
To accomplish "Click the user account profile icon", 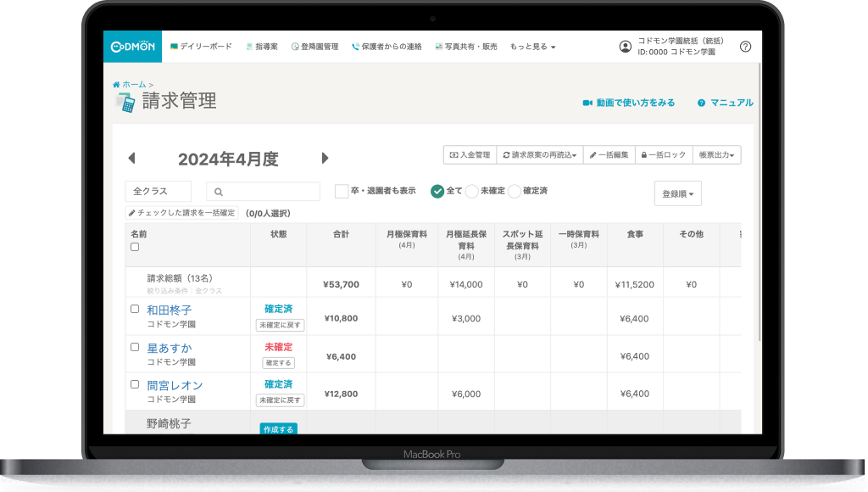I will click(626, 47).
